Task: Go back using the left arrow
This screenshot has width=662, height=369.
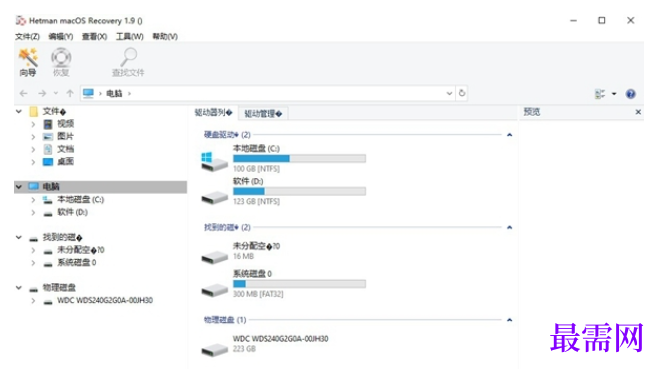Action: point(24,93)
